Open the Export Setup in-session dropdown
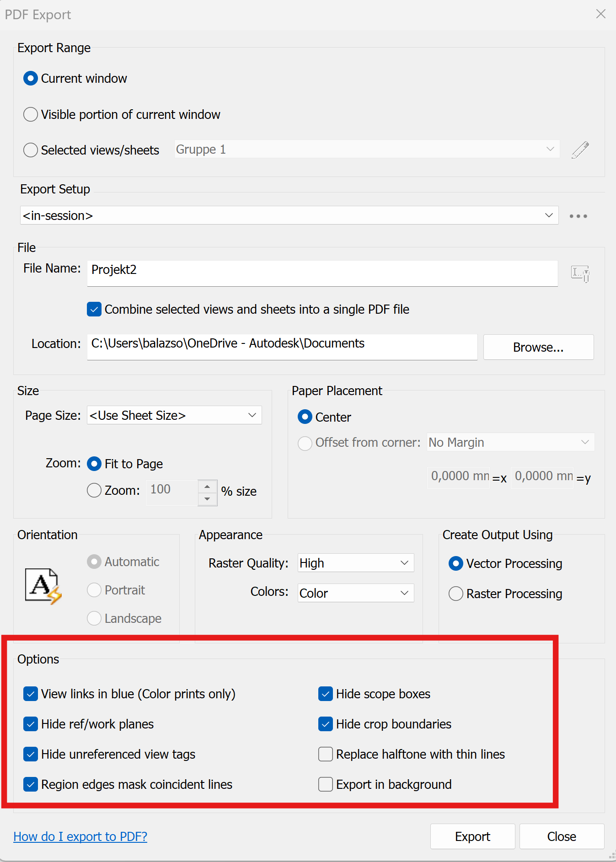This screenshot has height=862, width=616. point(289,215)
